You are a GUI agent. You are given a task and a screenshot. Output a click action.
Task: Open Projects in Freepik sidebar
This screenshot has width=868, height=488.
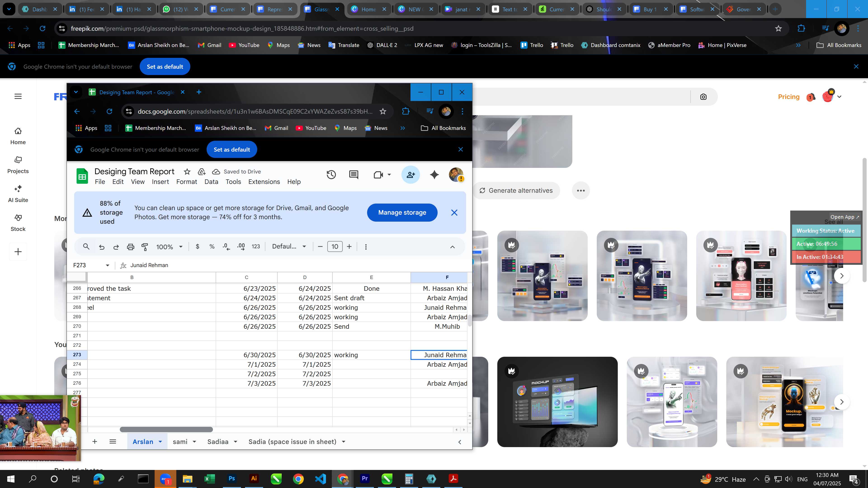(x=18, y=165)
